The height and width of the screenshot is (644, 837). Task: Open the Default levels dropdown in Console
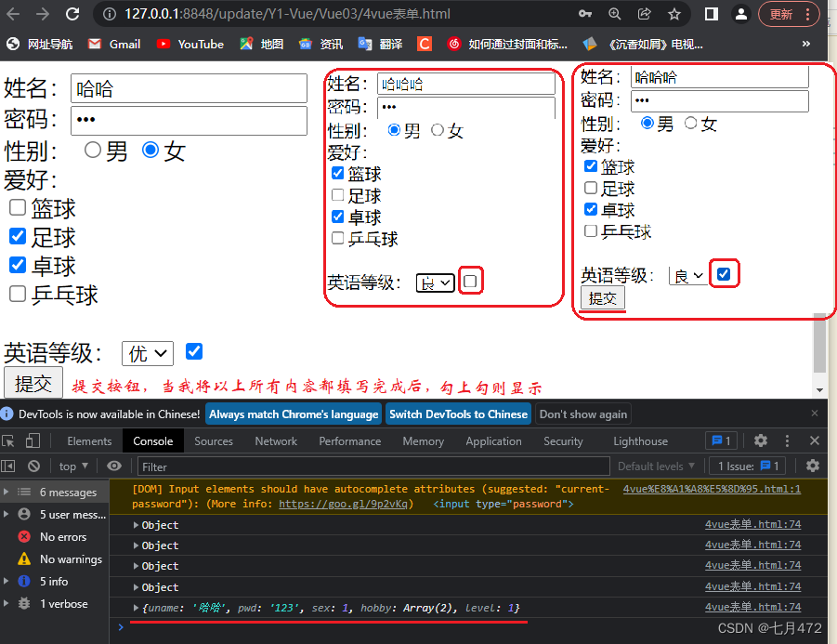(656, 466)
